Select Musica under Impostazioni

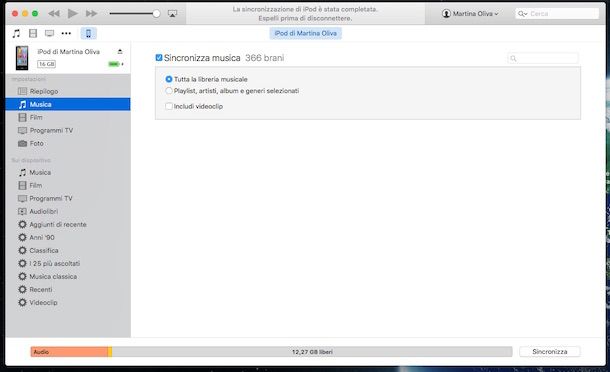(x=68, y=104)
